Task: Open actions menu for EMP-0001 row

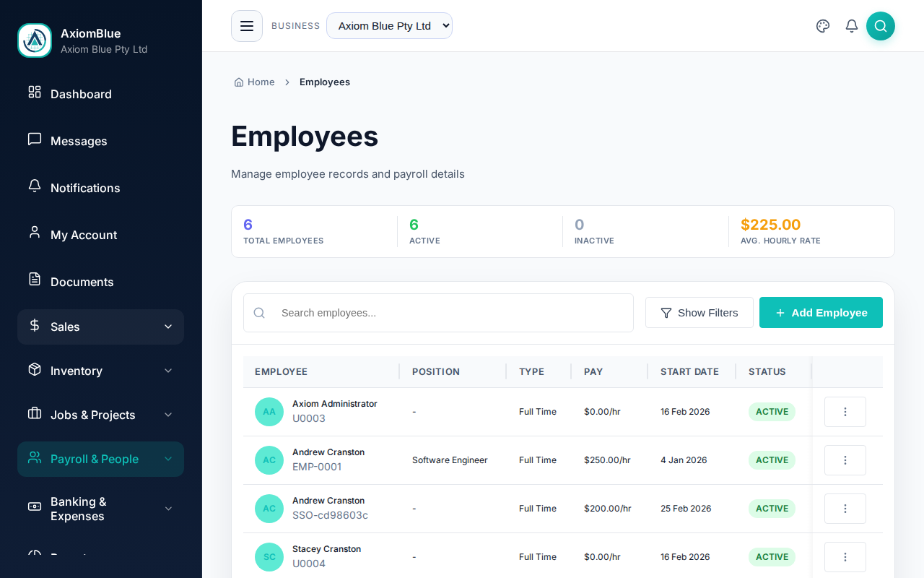Action: [x=845, y=460]
